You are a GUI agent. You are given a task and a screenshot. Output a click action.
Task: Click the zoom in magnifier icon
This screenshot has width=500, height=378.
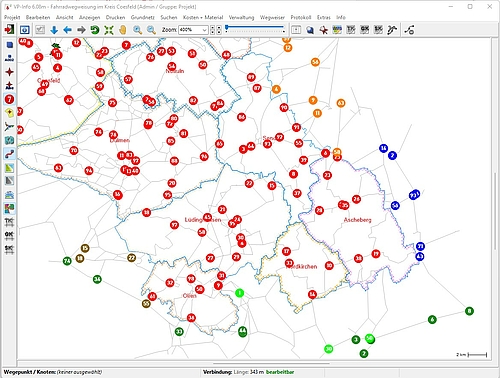point(137,30)
